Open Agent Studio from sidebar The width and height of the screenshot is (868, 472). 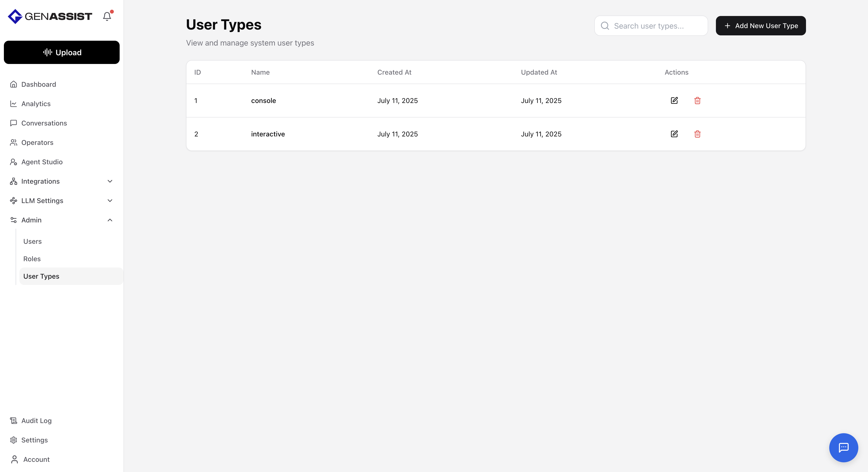click(x=42, y=162)
